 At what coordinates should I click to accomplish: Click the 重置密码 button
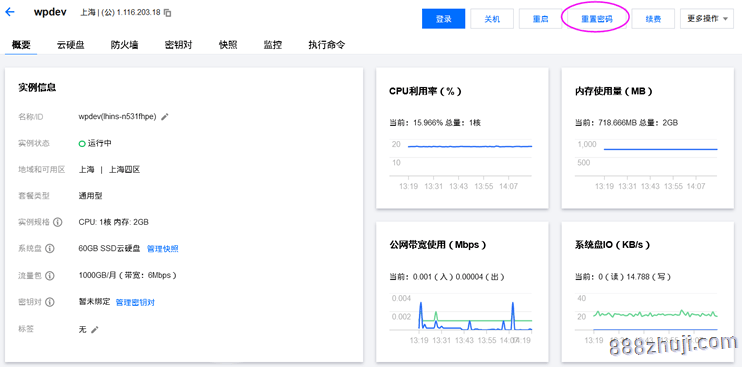pos(597,19)
